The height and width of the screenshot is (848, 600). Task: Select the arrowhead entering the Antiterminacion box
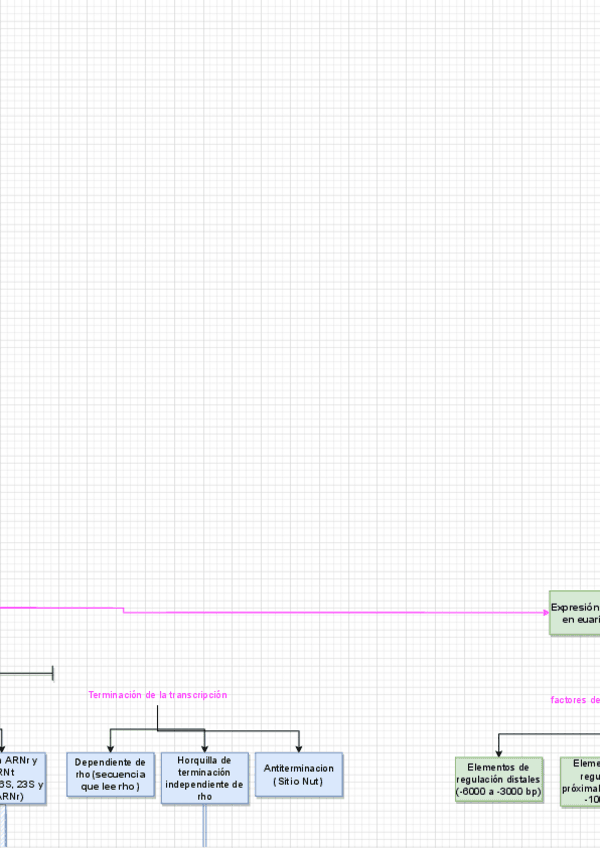click(x=299, y=748)
